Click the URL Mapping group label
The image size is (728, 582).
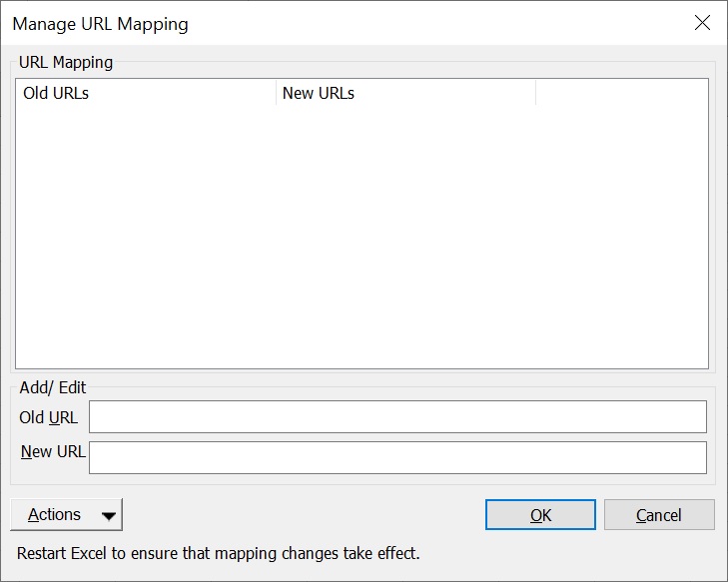(x=66, y=62)
